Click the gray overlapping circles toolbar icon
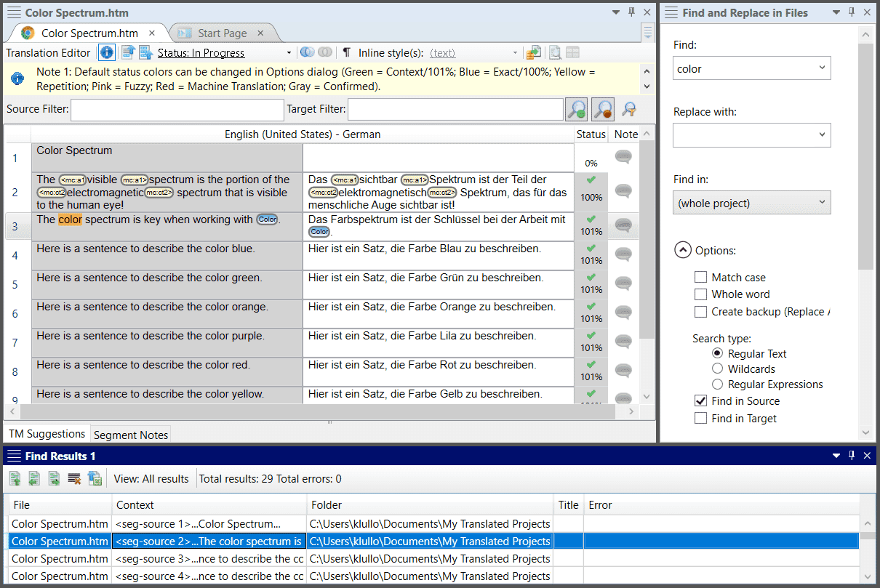Viewport: 880px width, 588px height. click(x=325, y=52)
